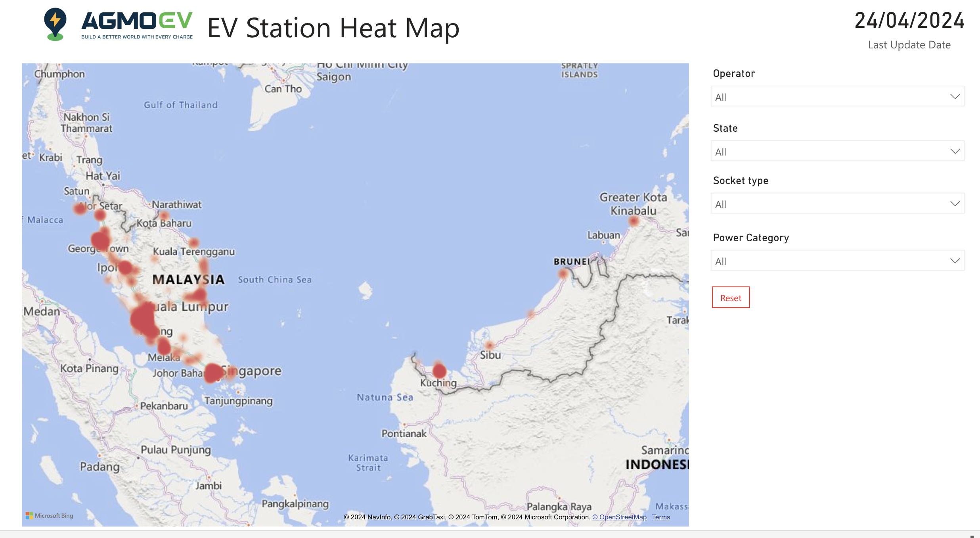Image resolution: width=980 pixels, height=538 pixels.
Task: Click the Kota Kinabalu heat spot
Action: (x=634, y=221)
